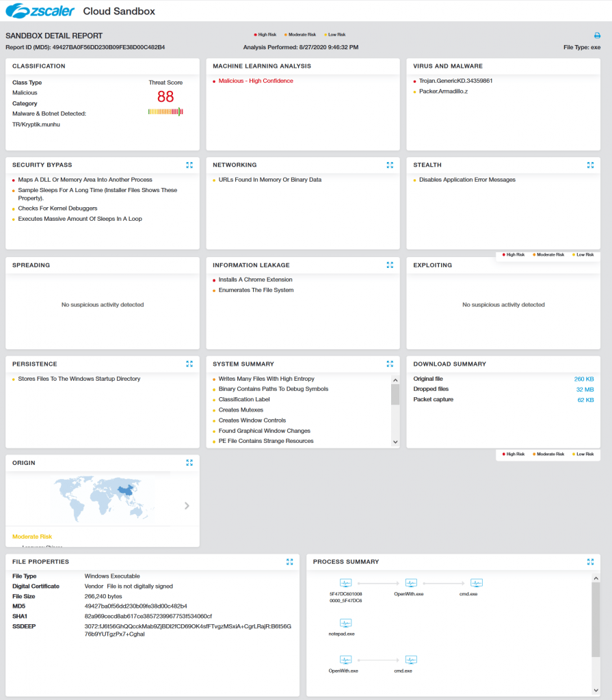Viewport: 612px width, 700px height.
Task: Download the 62 KB packet capture
Action: tap(585, 399)
